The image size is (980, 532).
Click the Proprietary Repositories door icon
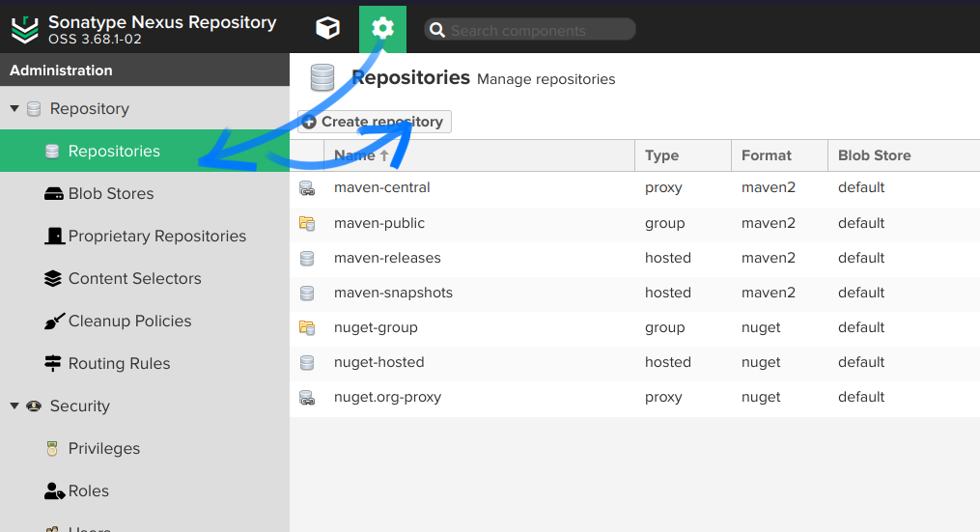[x=54, y=237]
